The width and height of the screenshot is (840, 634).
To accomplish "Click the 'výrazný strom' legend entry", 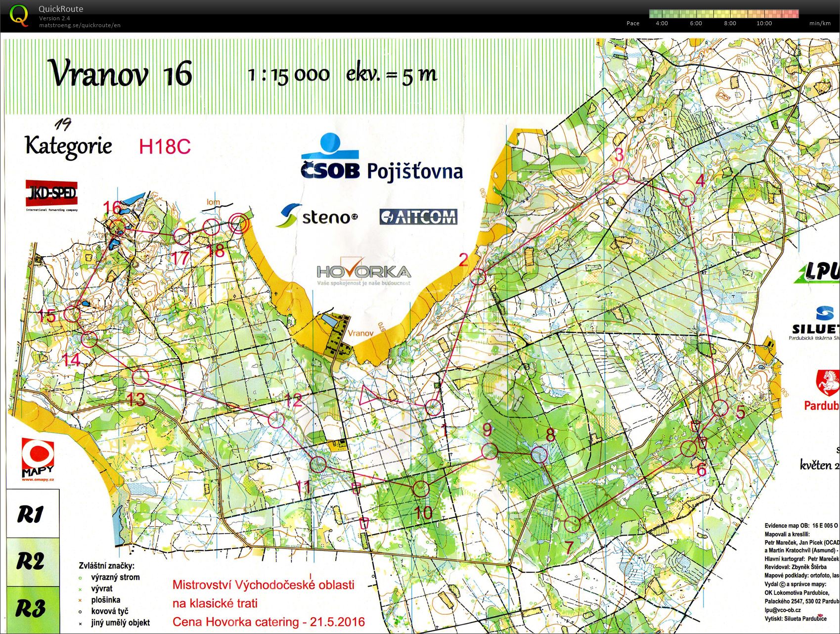I will click(x=115, y=577).
